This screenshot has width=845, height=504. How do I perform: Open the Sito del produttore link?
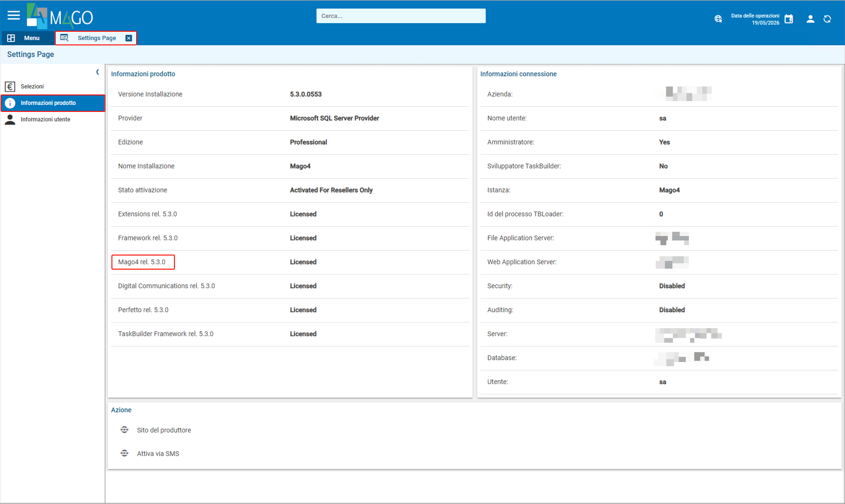(164, 430)
